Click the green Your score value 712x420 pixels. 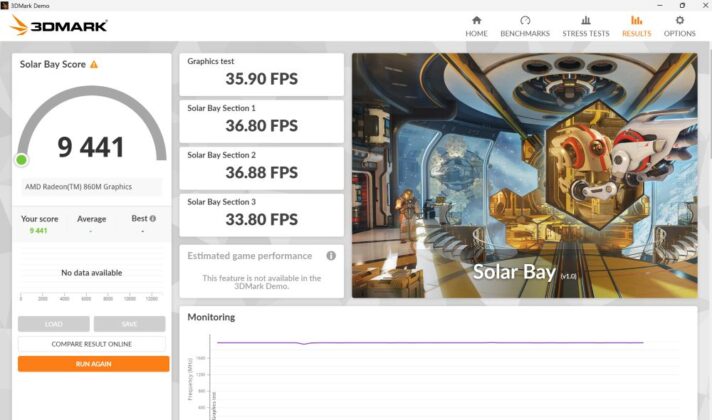click(39, 231)
